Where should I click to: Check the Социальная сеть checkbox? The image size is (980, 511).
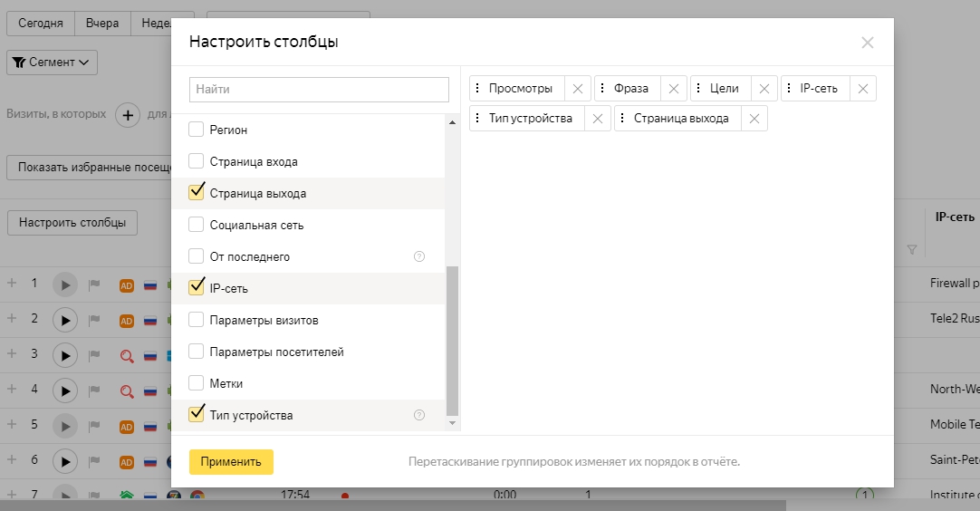[x=196, y=225]
